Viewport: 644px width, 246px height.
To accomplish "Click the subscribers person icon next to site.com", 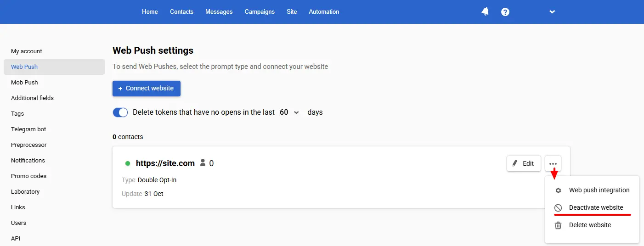I will click(x=203, y=163).
